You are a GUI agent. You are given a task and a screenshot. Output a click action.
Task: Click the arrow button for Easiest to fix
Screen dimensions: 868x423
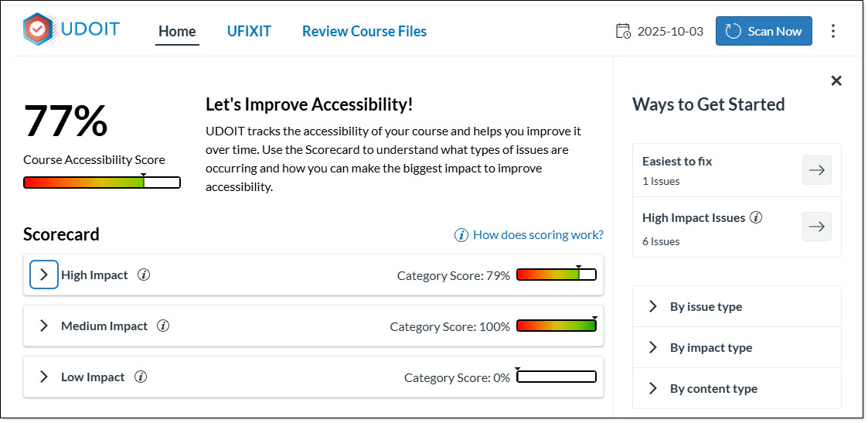click(816, 170)
